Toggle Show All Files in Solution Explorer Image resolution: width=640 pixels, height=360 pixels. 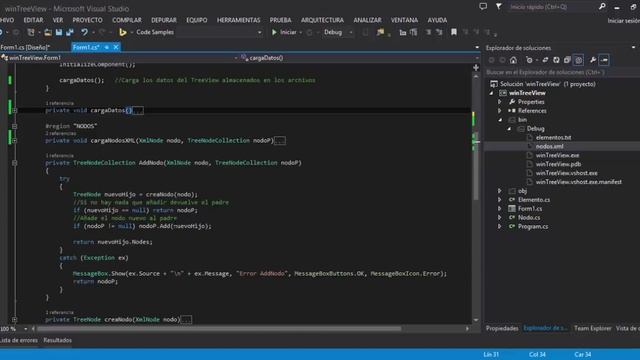(578, 60)
